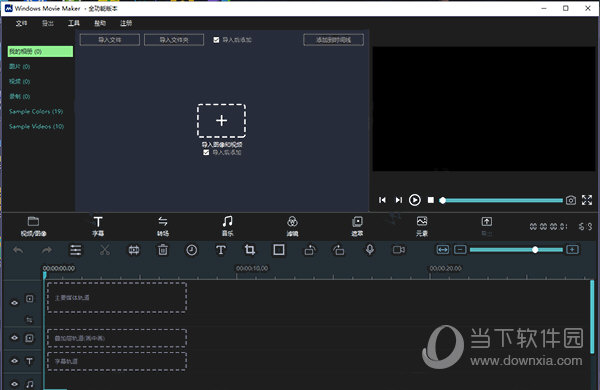Screen dimensions: 600x390
Task: Click the zoom-to-fit timeline icon
Action: [443, 250]
